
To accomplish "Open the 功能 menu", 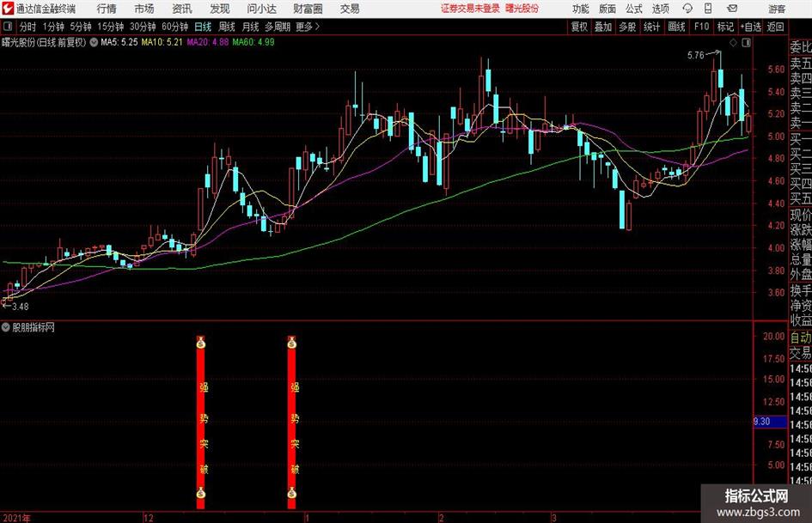I will tap(580, 9).
